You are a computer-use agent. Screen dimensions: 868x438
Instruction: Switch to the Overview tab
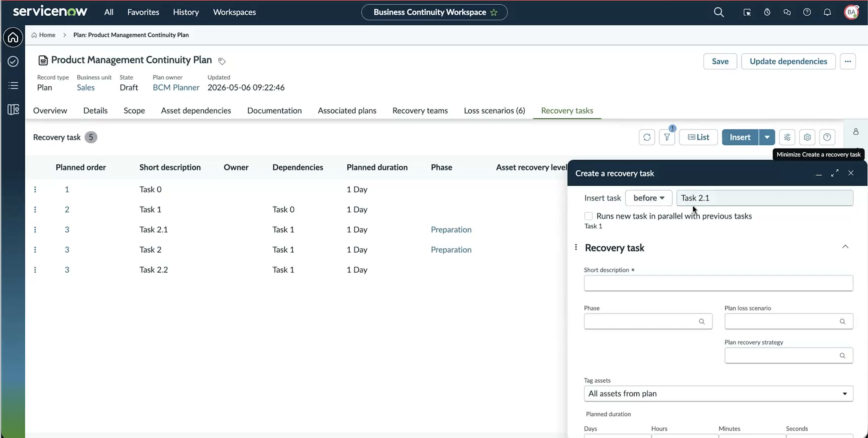point(50,111)
